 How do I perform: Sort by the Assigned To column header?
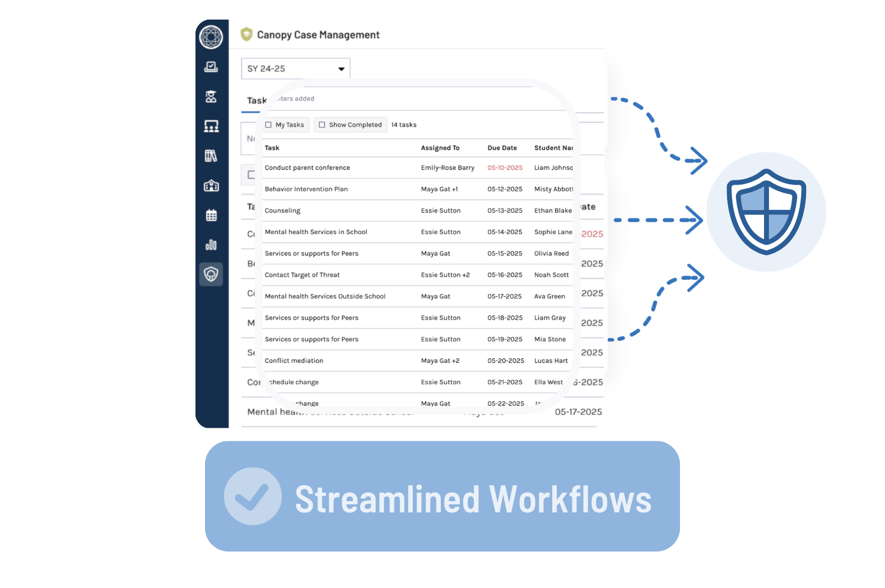[x=440, y=148]
